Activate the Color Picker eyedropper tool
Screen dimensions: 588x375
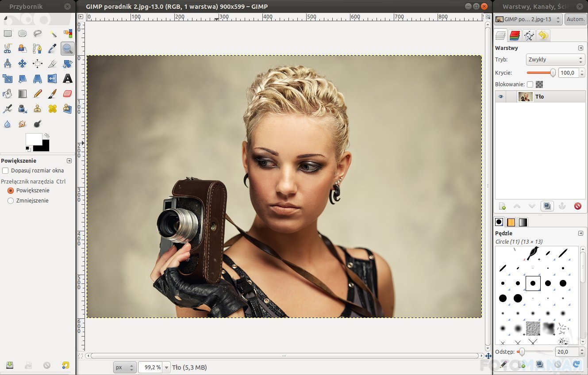(x=52, y=49)
